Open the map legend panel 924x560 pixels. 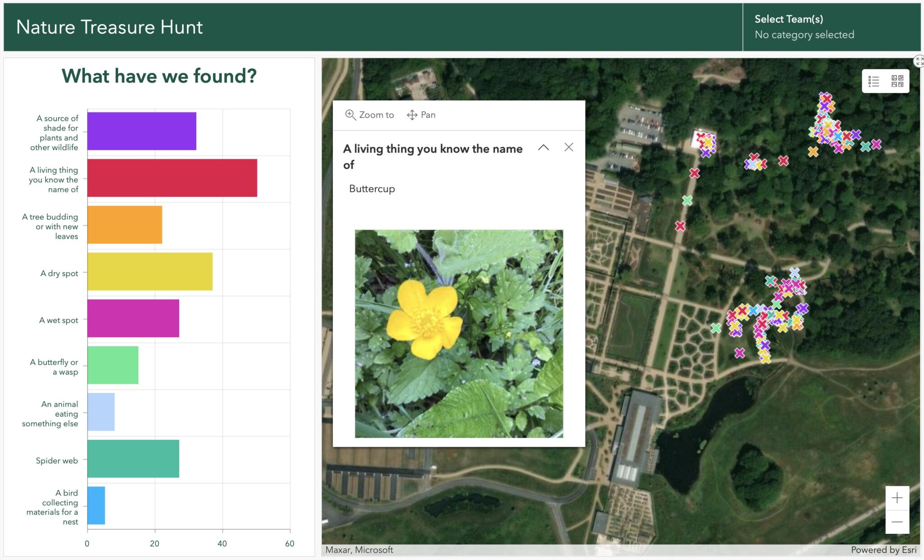(x=874, y=81)
